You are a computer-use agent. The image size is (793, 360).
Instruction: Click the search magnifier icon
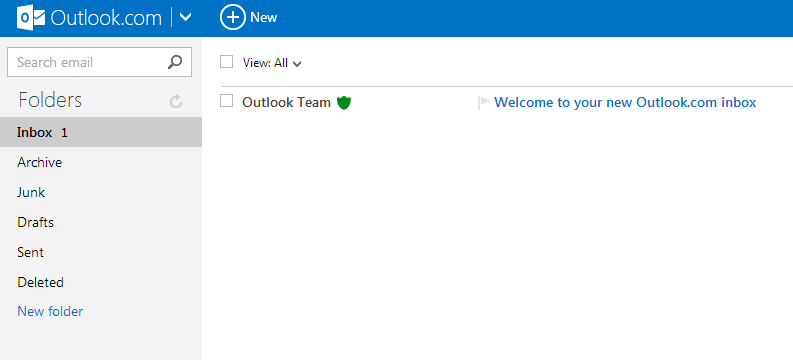click(174, 62)
